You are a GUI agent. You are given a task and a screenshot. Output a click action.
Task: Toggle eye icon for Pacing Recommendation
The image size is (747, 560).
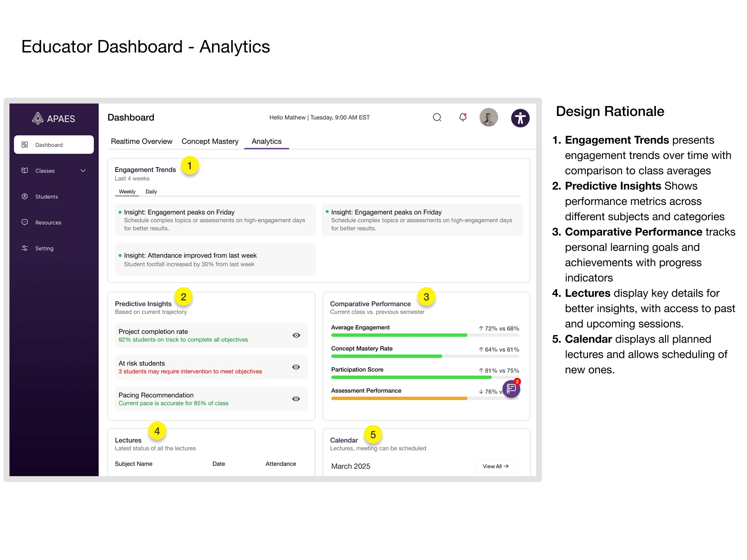click(296, 399)
